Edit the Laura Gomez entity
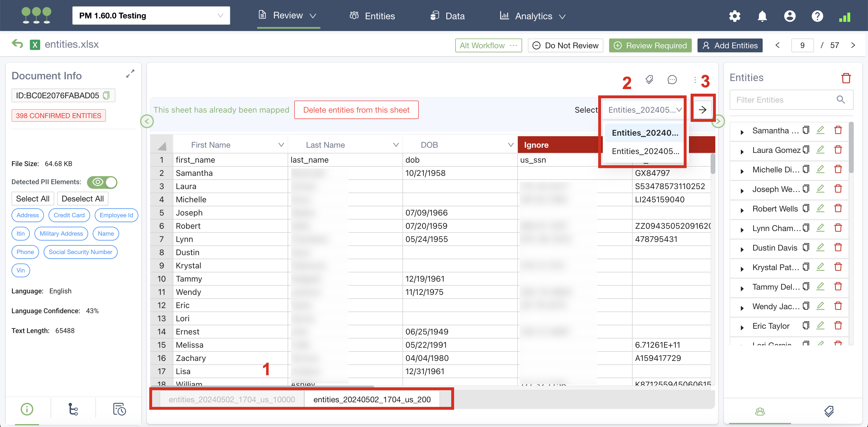This screenshot has width=868, height=427. (x=820, y=150)
